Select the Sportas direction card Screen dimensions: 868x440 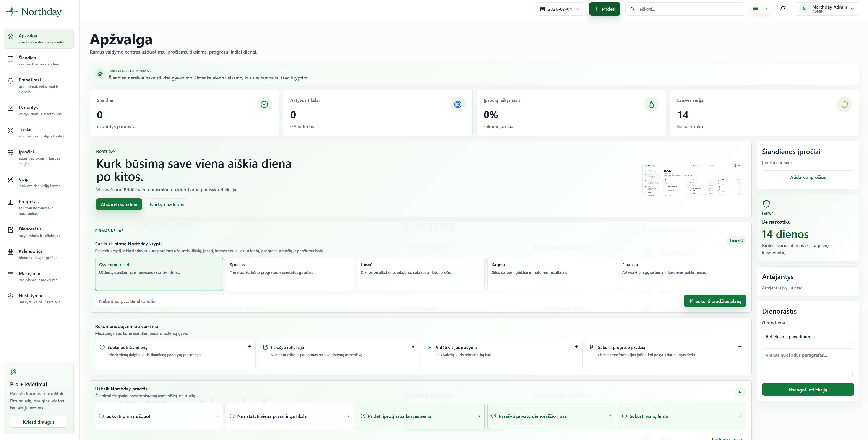click(290, 274)
